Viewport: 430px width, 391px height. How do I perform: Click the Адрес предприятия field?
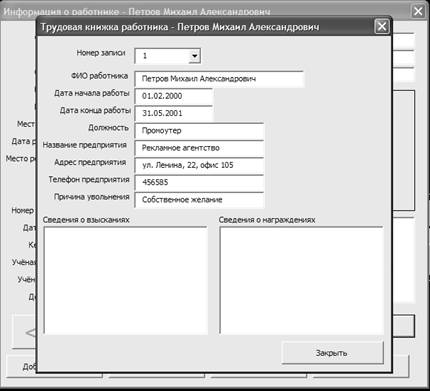point(199,165)
